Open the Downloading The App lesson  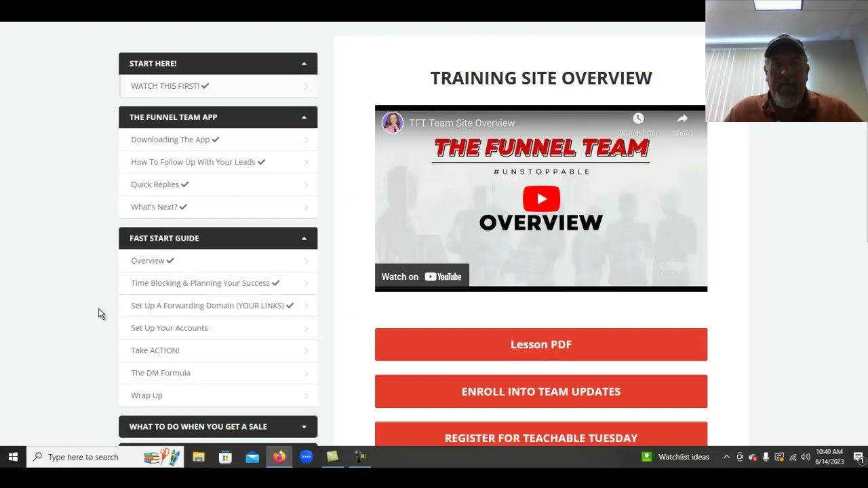(x=218, y=140)
